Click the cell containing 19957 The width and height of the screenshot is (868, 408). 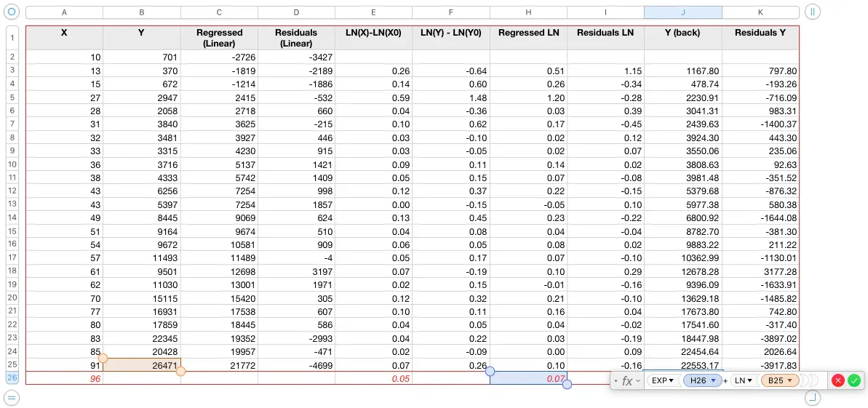point(219,351)
